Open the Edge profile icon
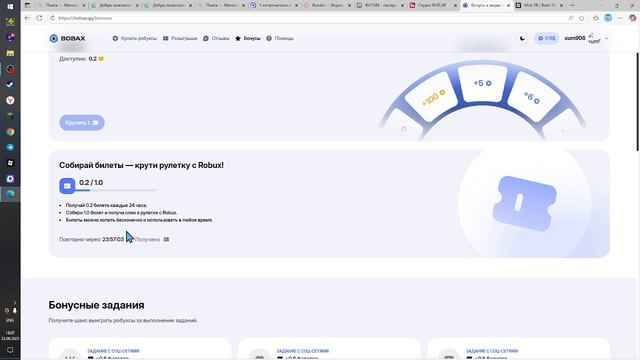This screenshot has width=640, height=360. click(608, 18)
